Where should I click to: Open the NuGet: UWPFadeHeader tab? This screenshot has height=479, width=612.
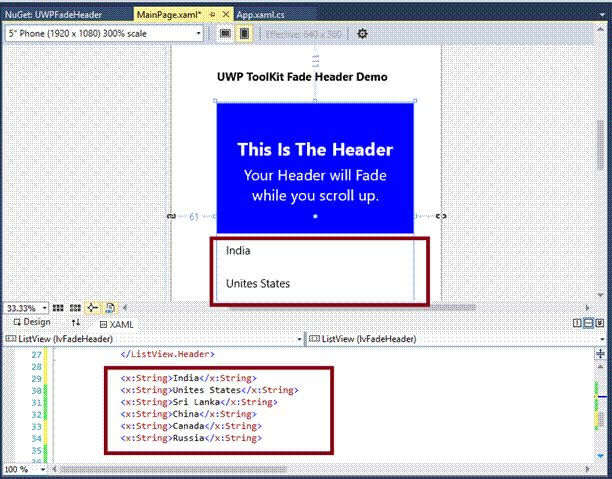click(x=53, y=15)
